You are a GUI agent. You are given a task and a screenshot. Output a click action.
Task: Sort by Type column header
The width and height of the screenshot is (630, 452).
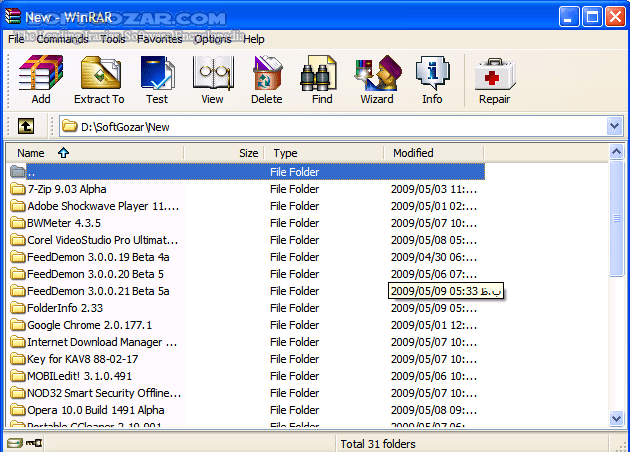[x=323, y=153]
